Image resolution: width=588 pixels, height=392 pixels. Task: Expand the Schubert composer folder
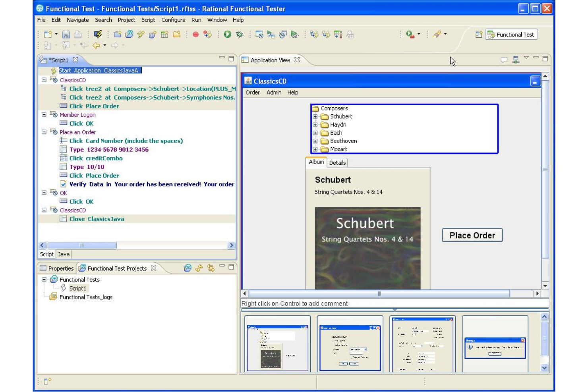[315, 116]
